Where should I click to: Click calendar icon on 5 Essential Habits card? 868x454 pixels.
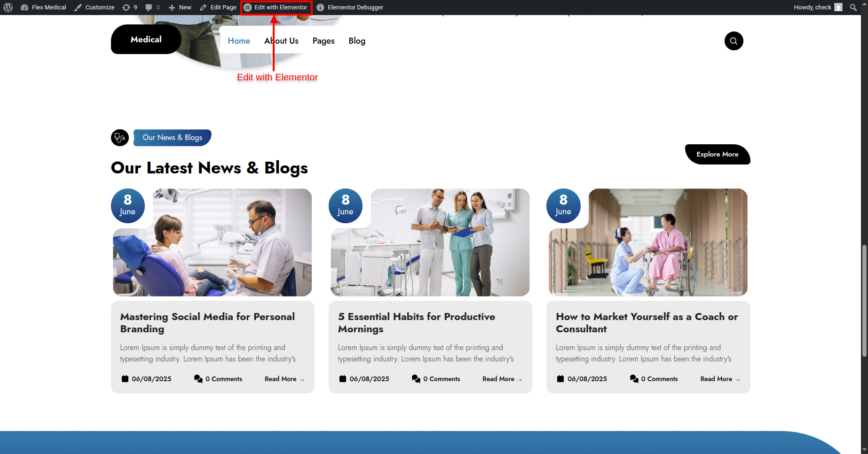click(x=343, y=379)
